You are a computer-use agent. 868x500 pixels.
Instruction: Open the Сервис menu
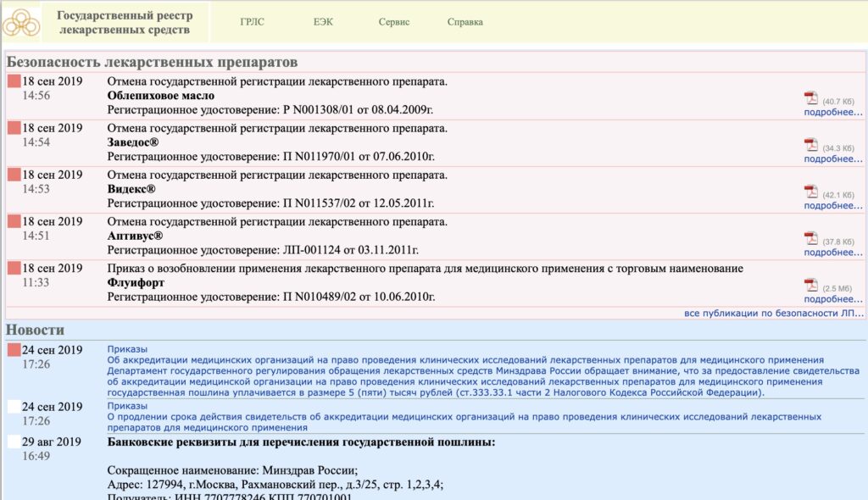393,22
